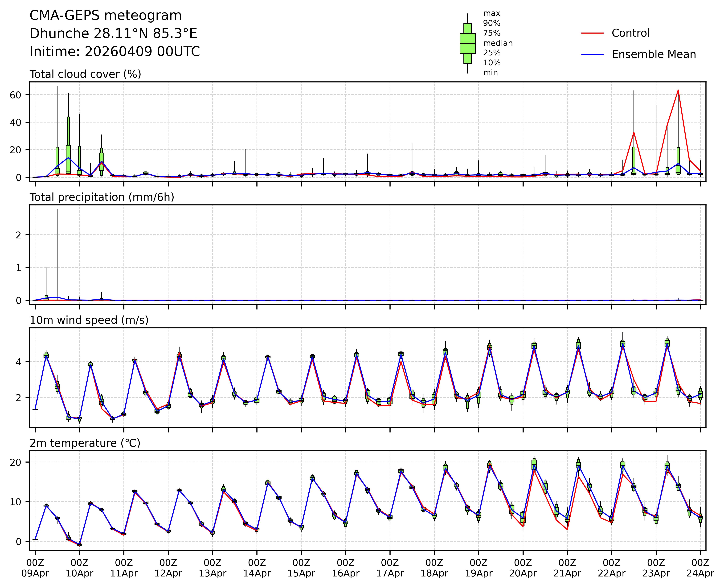This screenshot has height=588, width=724.
Task: Click the Ensemble Mean legend label
Action: pyautogui.click(x=654, y=54)
